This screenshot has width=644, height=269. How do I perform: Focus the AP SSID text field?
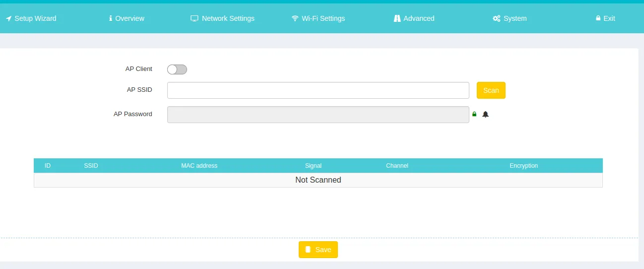(x=318, y=90)
